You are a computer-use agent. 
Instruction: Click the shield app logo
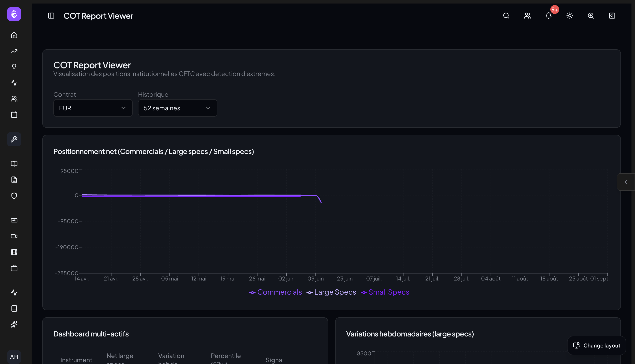click(14, 14)
